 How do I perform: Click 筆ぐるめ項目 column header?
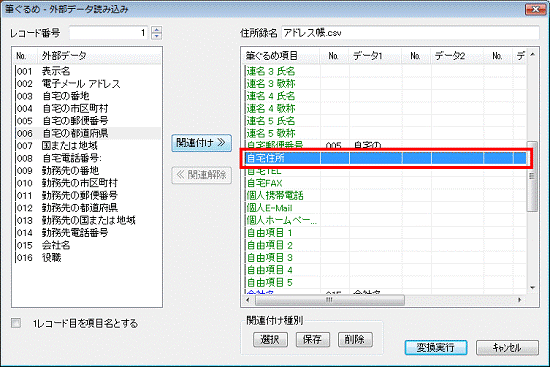coord(282,55)
